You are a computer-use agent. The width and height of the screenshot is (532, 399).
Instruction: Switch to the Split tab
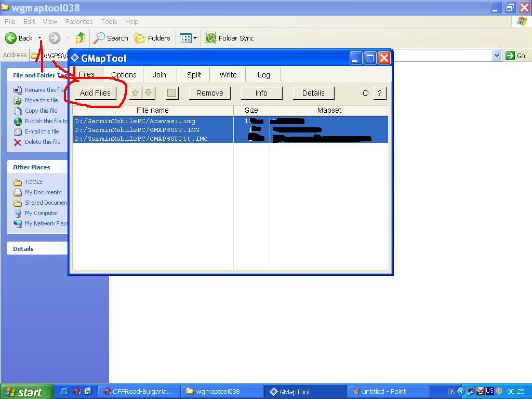[194, 75]
